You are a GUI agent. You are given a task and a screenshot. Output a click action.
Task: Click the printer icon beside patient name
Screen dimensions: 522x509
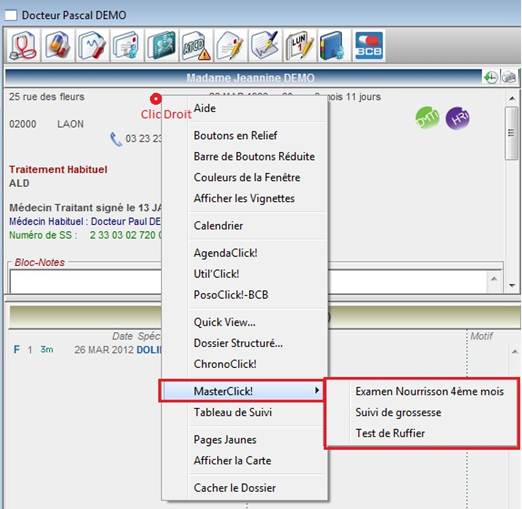pos(509,77)
